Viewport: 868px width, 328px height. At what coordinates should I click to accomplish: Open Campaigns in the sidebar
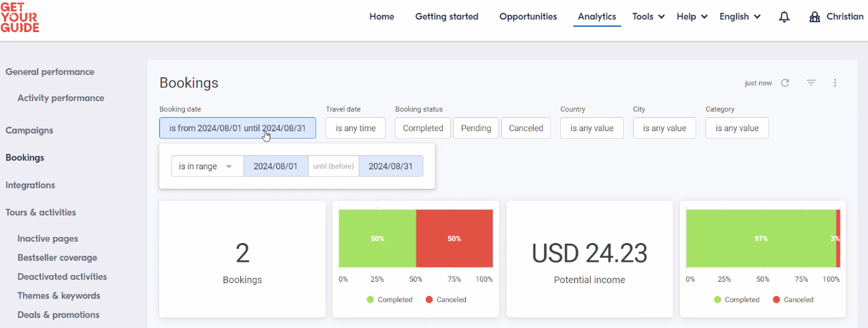[x=29, y=131]
